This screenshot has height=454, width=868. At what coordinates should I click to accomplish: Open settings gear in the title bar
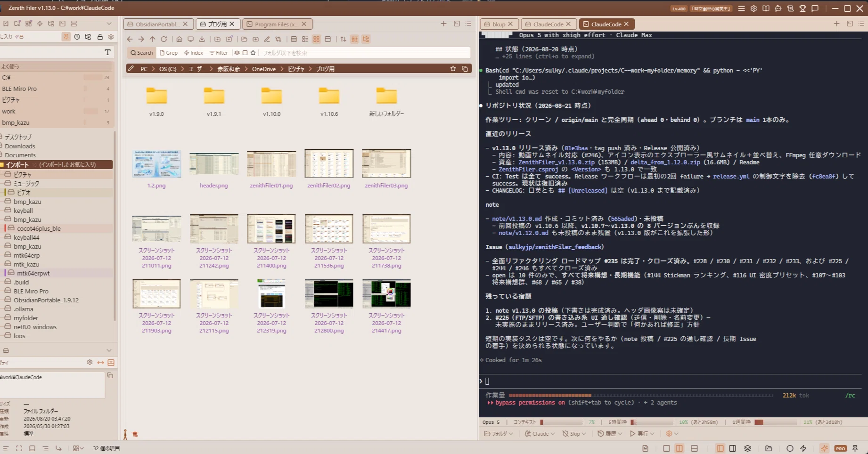753,8
